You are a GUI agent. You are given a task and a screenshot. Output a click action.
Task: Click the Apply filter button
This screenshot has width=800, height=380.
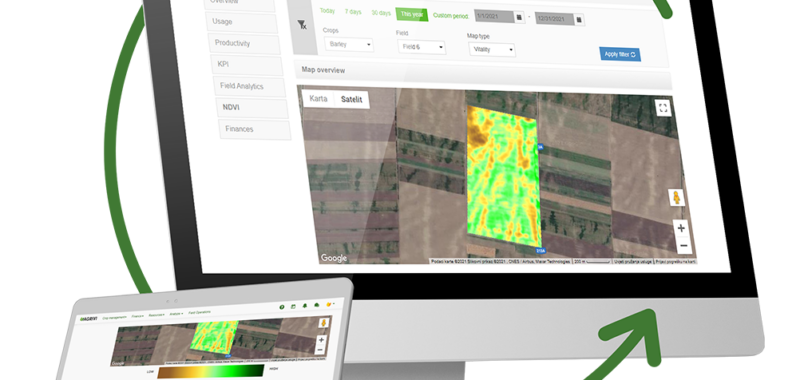tap(620, 55)
